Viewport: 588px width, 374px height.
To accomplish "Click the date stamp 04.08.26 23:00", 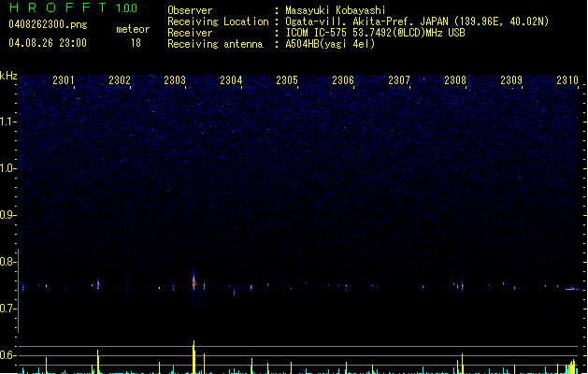I will 48,43.
